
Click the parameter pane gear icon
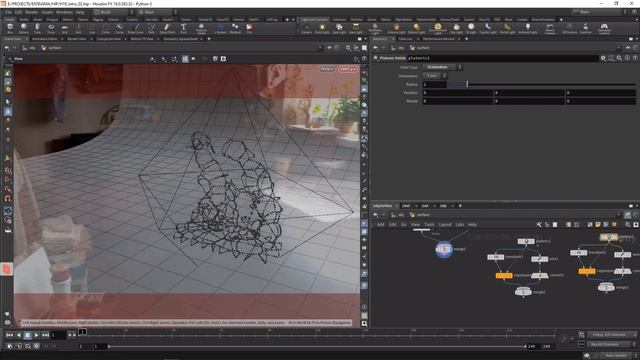pyautogui.click(x=603, y=58)
